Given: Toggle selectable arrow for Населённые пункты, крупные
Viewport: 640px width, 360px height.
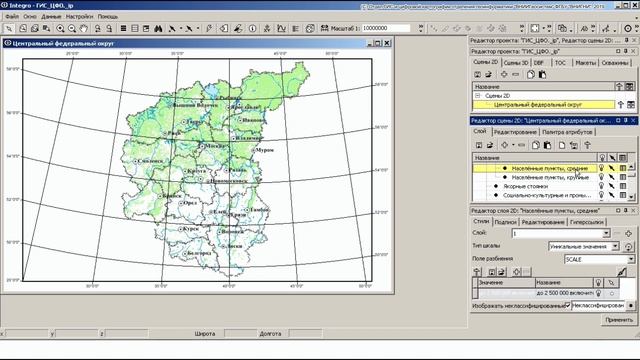Looking at the screenshot, I should 611,177.
